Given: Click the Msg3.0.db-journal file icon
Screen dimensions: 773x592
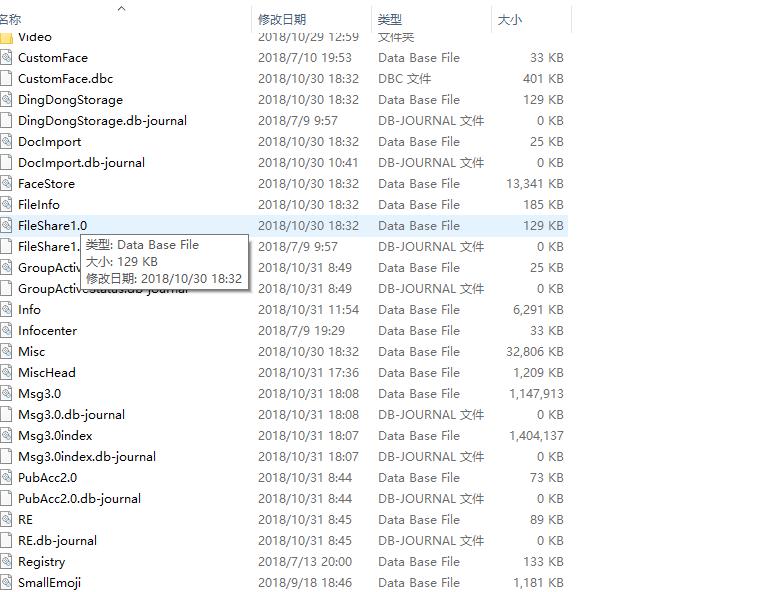Looking at the screenshot, I should coord(6,415).
